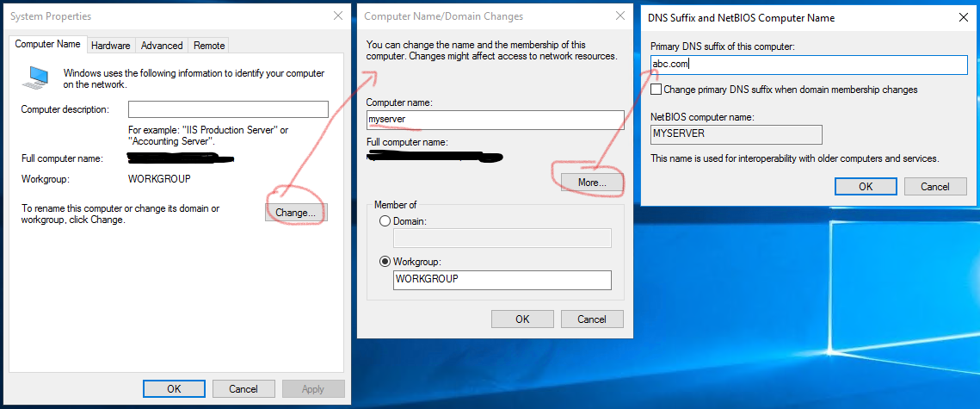The image size is (980, 409).
Task: Close the System Properties window
Action: click(336, 15)
